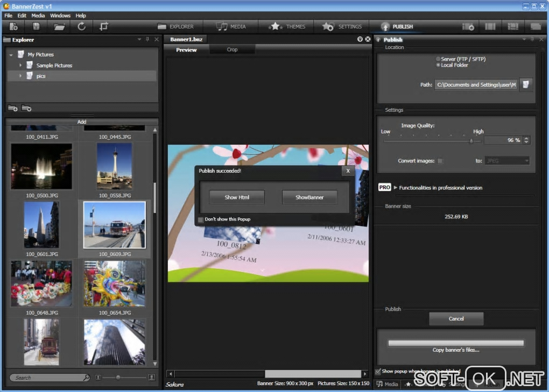Screen dimensions: 549x392
Task: Select the 100_0654.JPG dragon thumbnail
Action: click(x=115, y=283)
